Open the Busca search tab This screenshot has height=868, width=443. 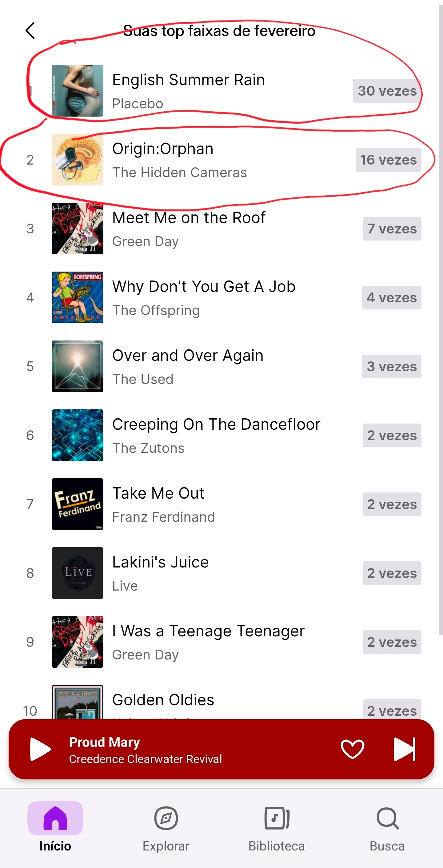point(387,826)
